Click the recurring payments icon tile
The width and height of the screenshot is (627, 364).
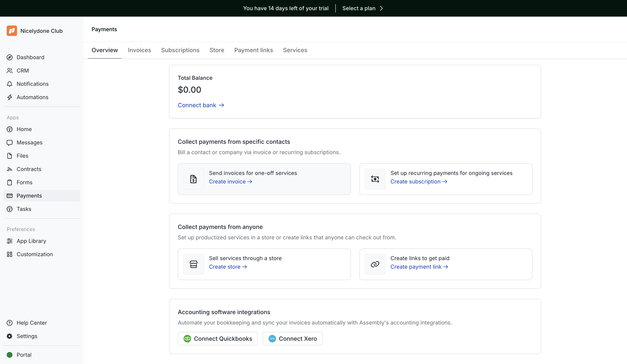(375, 179)
